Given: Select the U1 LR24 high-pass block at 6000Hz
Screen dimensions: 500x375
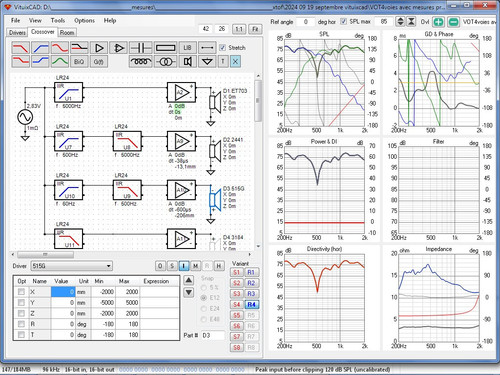Looking at the screenshot, I should coord(68,93).
